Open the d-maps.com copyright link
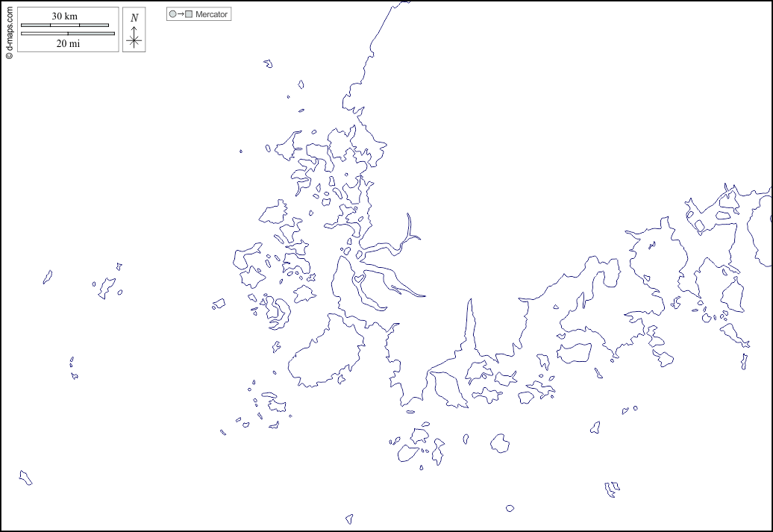Image resolution: width=773 pixels, height=532 pixels. (x=9, y=29)
